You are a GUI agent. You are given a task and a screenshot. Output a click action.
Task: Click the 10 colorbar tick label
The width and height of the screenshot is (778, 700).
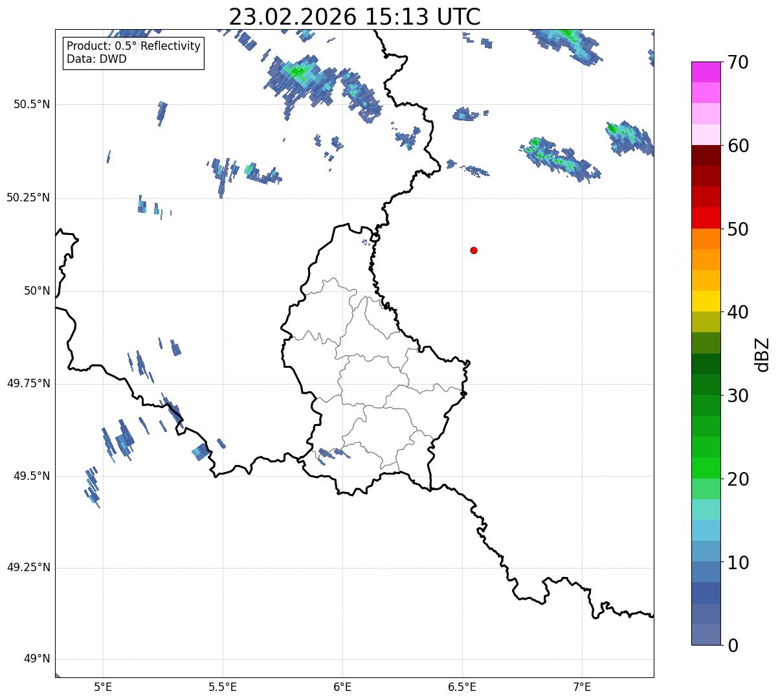coord(738,563)
